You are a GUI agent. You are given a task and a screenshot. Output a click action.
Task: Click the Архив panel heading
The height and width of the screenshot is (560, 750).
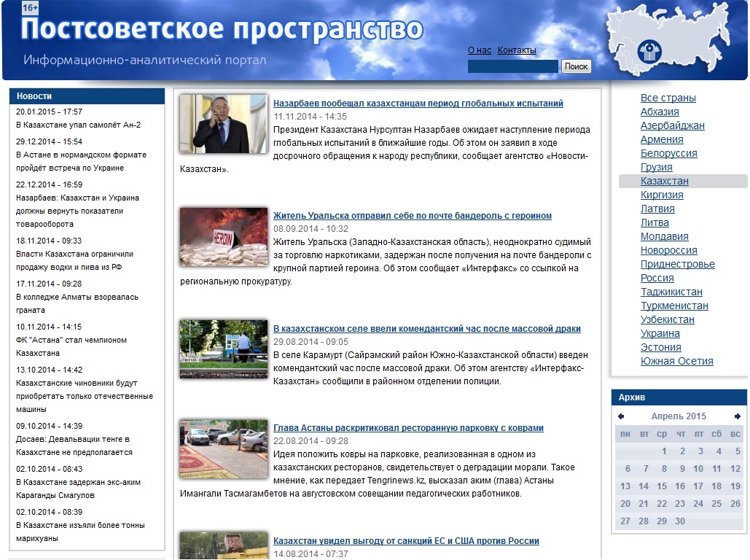pyautogui.click(x=631, y=397)
